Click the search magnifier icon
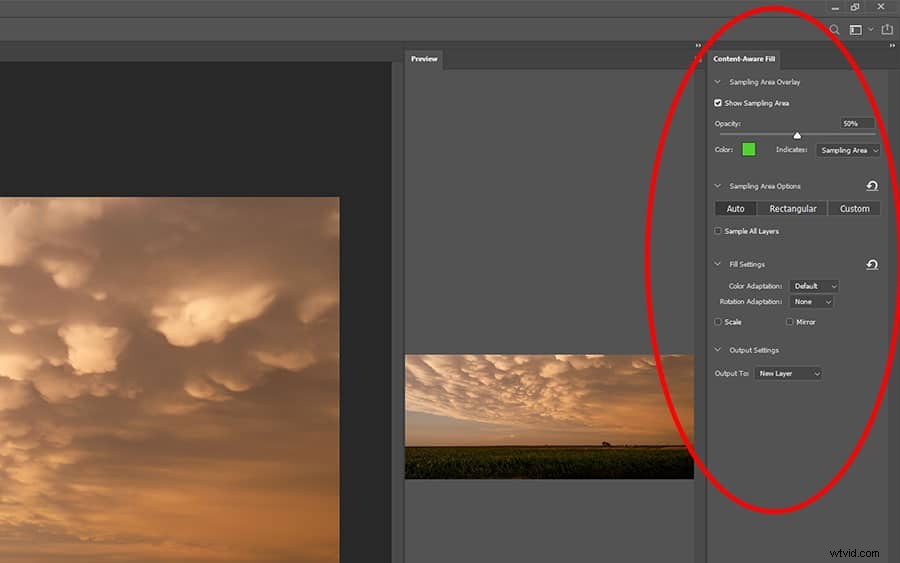Image resolution: width=900 pixels, height=563 pixels. point(835,29)
